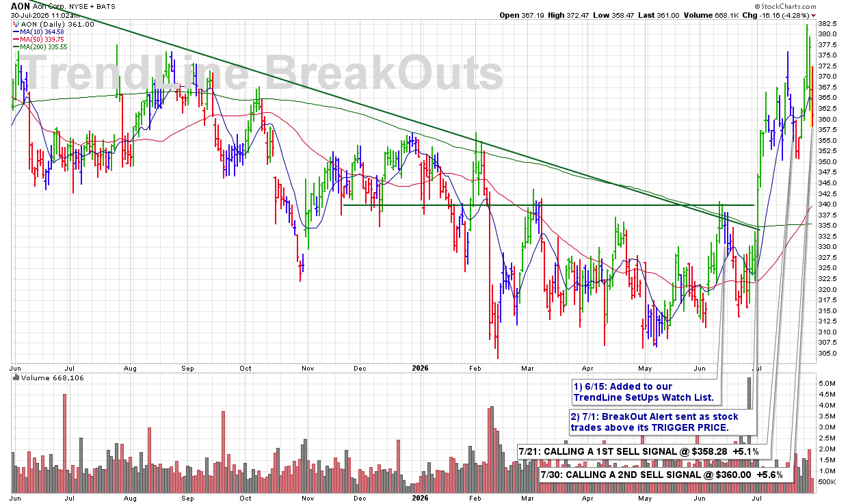
Task: Click the AON ticker symbol title
Action: click(x=20, y=5)
